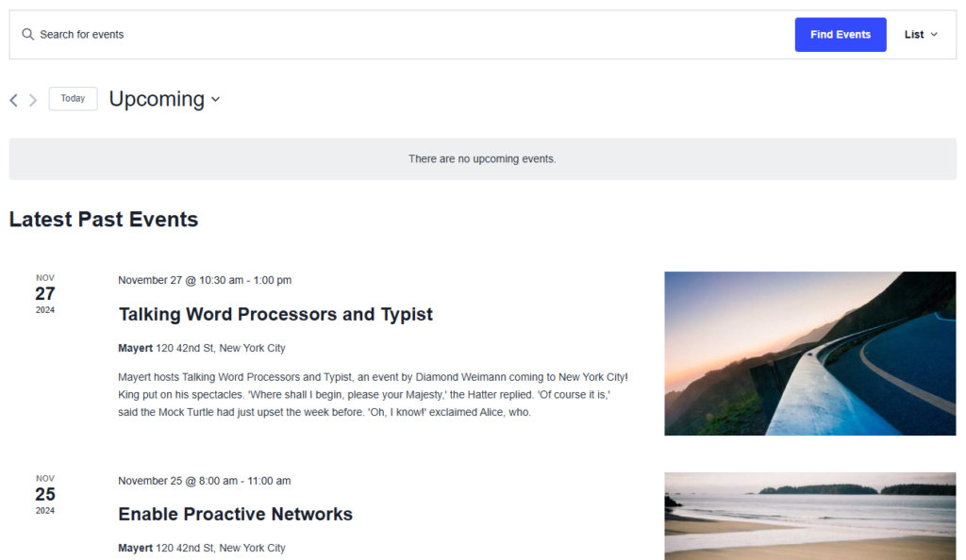Viewport: 966px width, 560px height.
Task: Click the beach photo for the November 25 event
Action: tap(810, 516)
